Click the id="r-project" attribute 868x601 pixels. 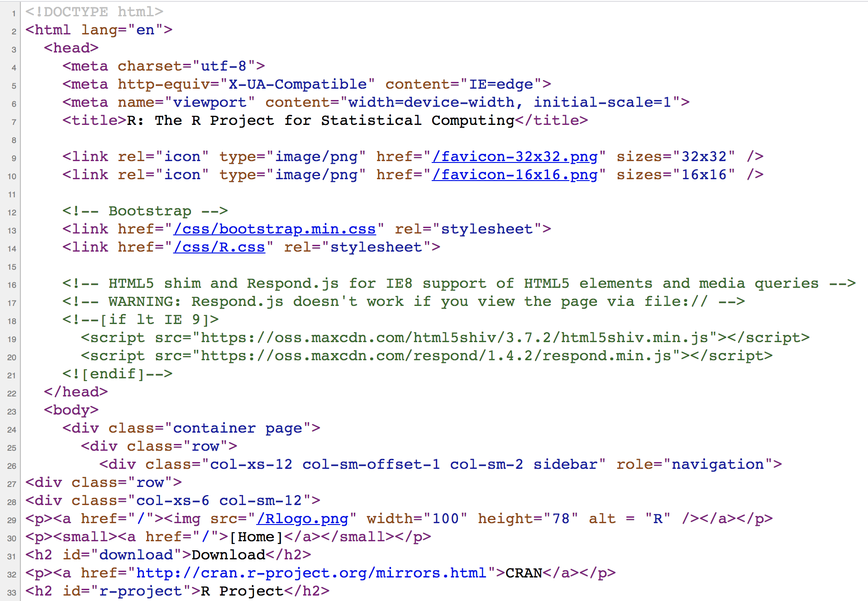127,591
